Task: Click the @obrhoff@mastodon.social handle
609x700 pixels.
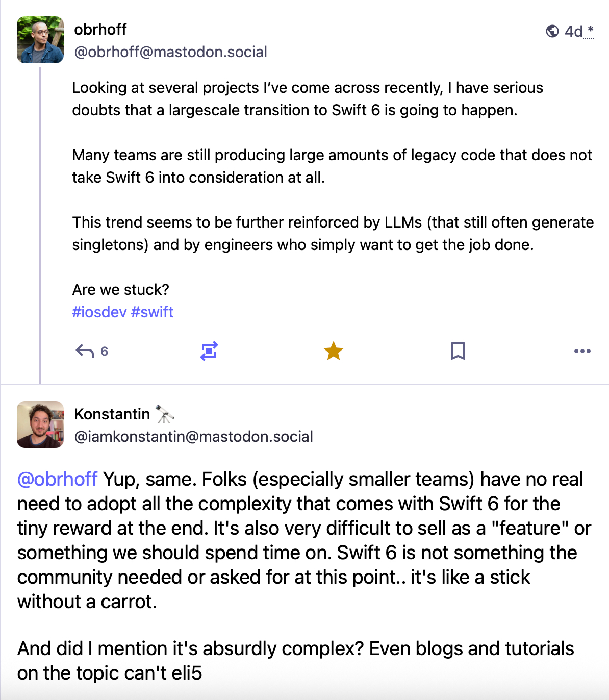Action: [x=170, y=52]
